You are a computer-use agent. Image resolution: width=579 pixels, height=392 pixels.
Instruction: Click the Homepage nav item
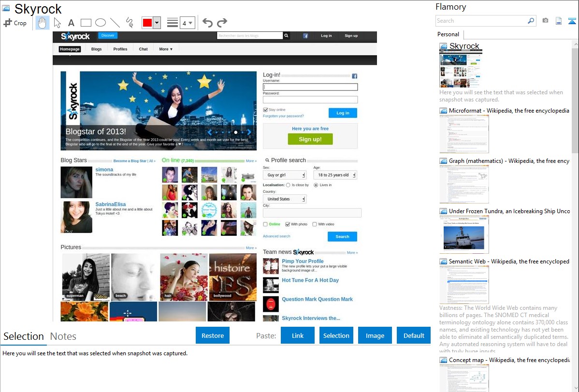70,49
